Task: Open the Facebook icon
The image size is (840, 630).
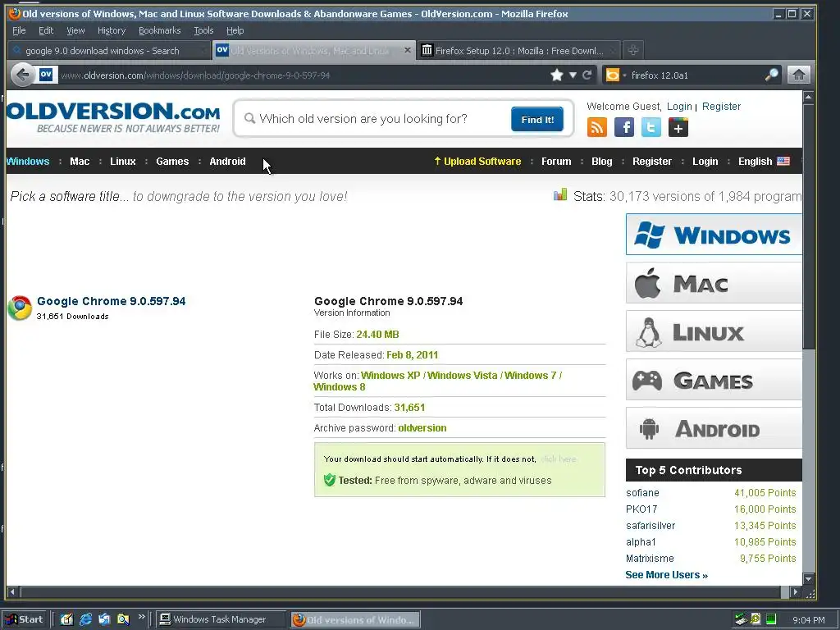Action: coord(624,127)
